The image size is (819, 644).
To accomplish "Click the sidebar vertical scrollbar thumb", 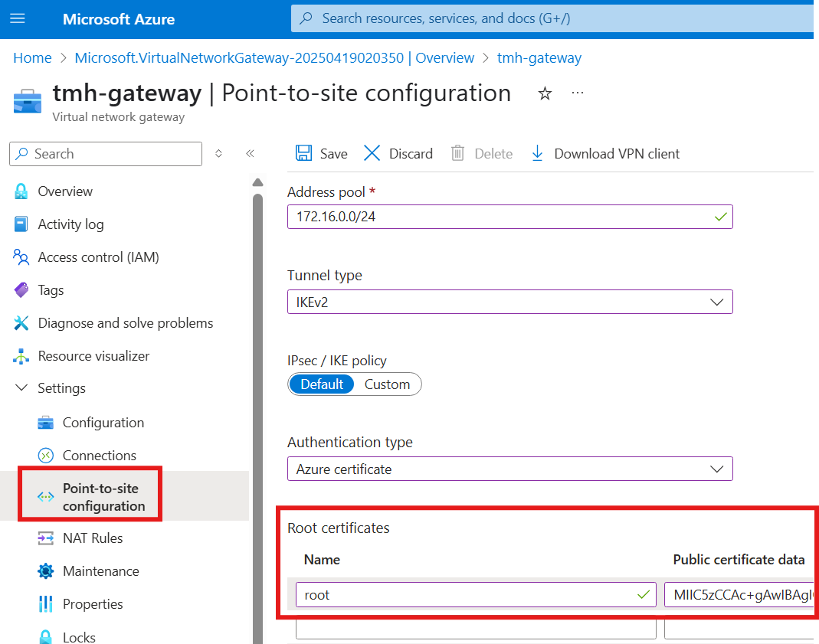I will [257, 417].
